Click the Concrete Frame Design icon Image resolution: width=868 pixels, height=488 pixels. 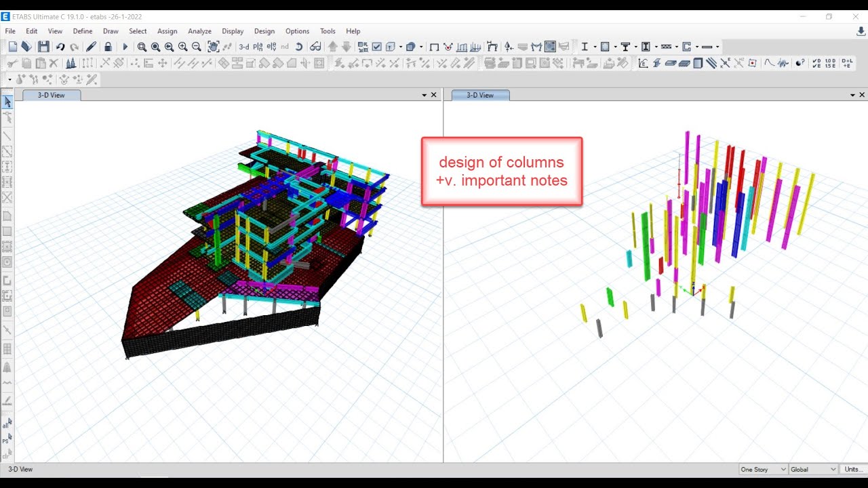605,47
